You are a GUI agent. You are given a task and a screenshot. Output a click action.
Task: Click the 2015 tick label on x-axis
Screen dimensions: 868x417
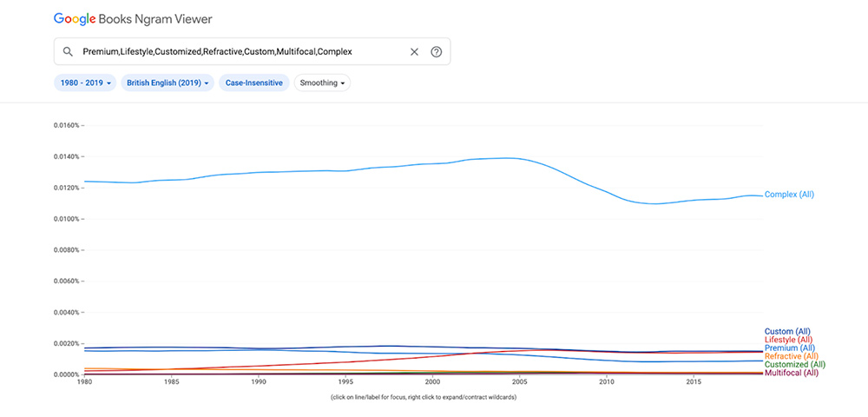click(x=694, y=381)
